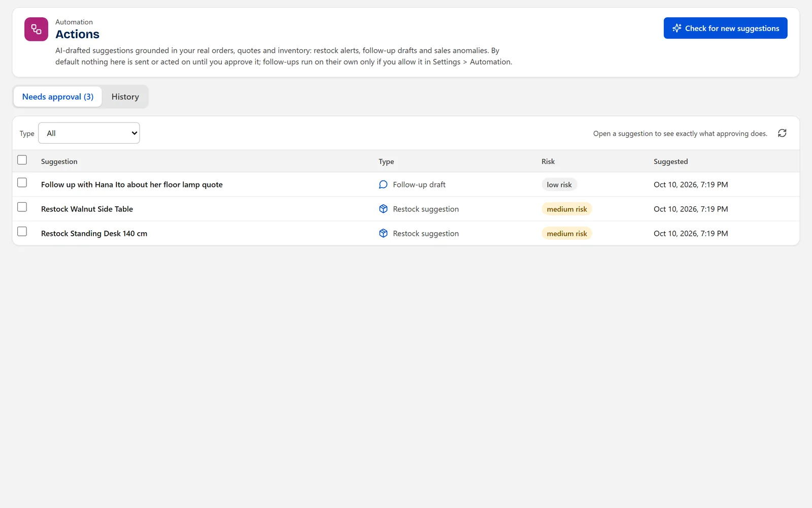
Task: Click the 'Open a suggestion to see' hint text
Action: pyautogui.click(x=680, y=133)
